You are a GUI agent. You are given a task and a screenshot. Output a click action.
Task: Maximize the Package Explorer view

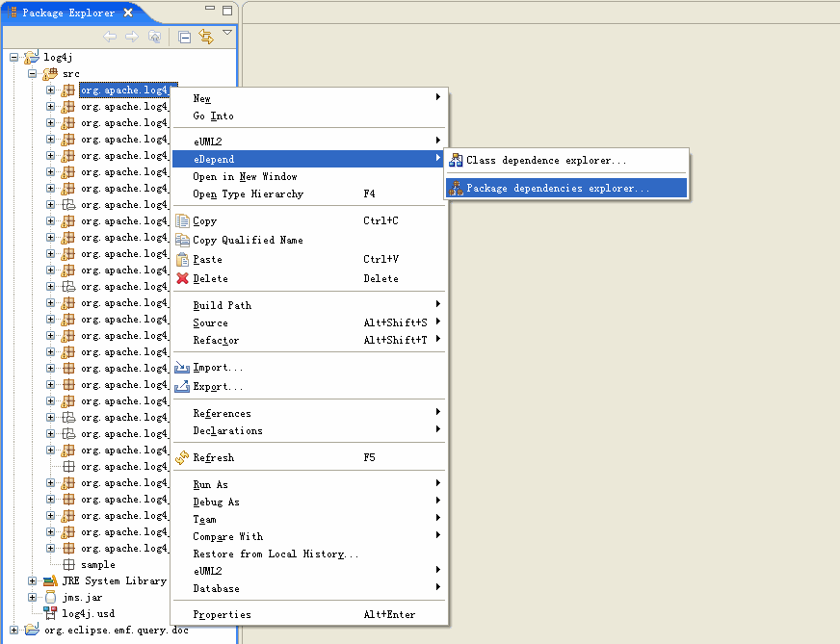pyautogui.click(x=227, y=11)
